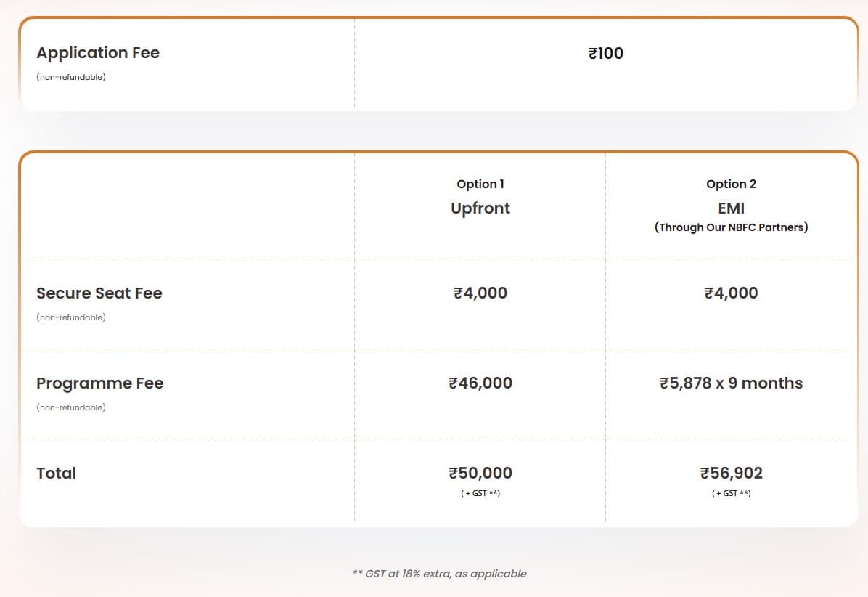Click the ₹56,902 total amount
Image resolution: width=868 pixels, height=597 pixels.
(732, 474)
